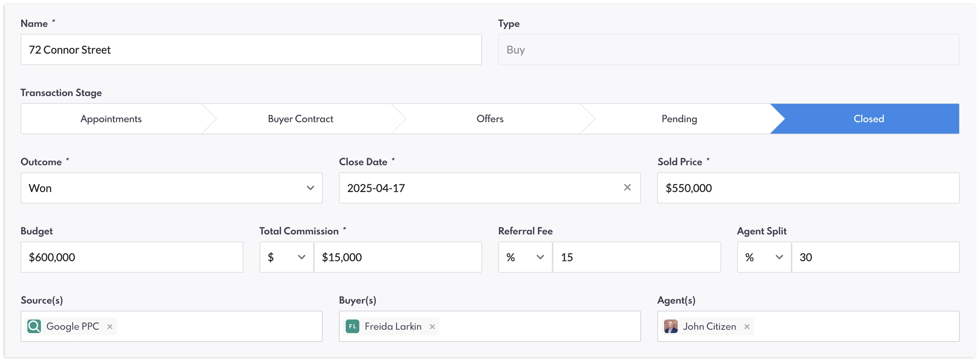The width and height of the screenshot is (980, 362).
Task: Clear the Close Date value
Action: 627,187
